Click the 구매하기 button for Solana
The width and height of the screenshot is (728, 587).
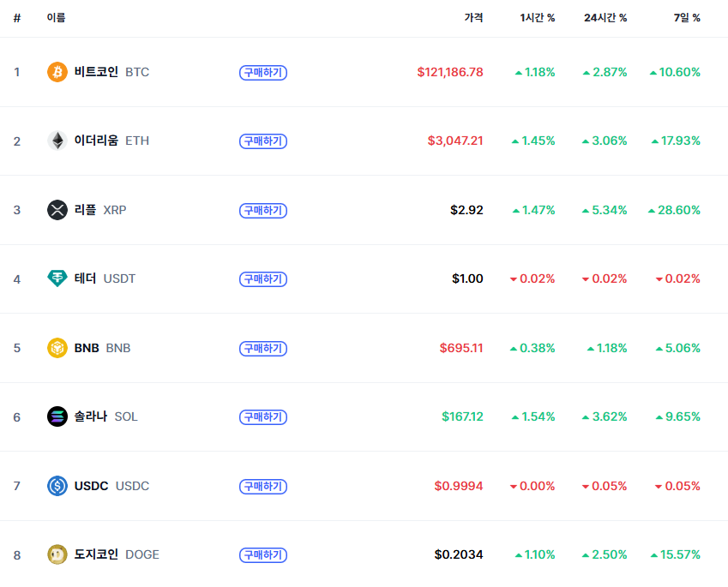(262, 417)
